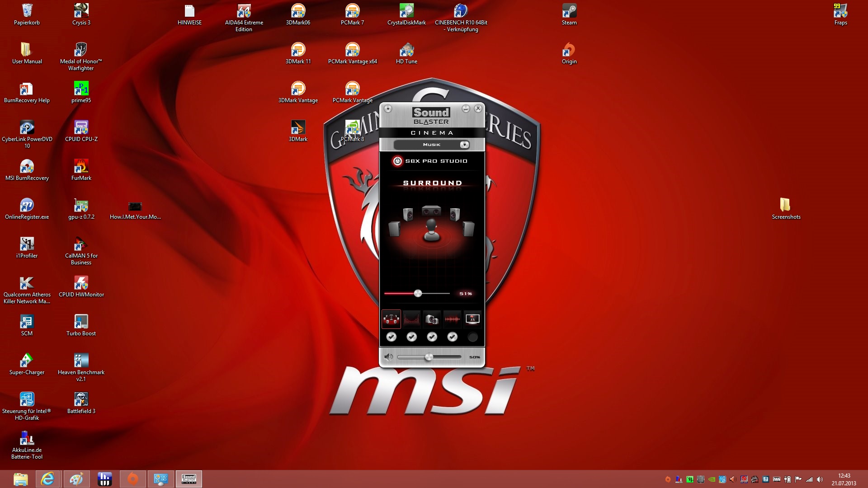The width and height of the screenshot is (868, 488).
Task: Select the MSI BurnRecovery icon
Action: point(27,170)
